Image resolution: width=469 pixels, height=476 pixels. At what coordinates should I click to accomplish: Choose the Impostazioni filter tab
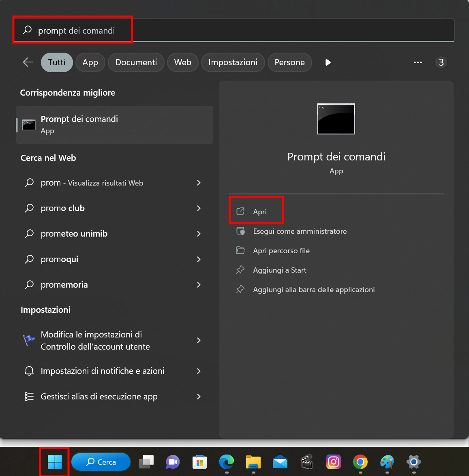(233, 62)
